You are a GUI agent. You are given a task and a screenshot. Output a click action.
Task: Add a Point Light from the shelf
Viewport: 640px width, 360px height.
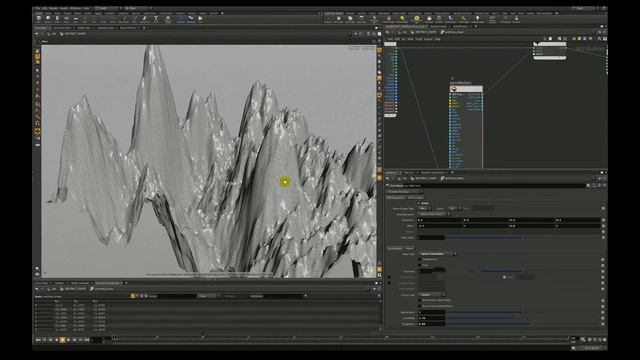tap(339, 19)
